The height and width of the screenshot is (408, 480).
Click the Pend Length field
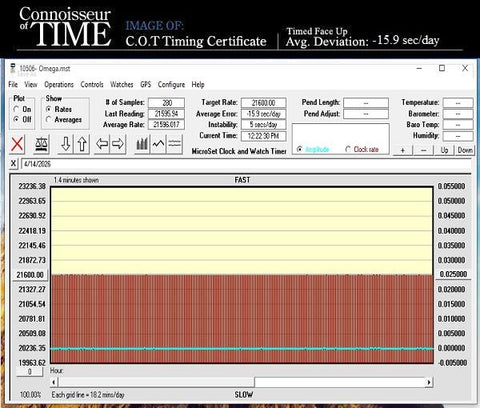(366, 103)
